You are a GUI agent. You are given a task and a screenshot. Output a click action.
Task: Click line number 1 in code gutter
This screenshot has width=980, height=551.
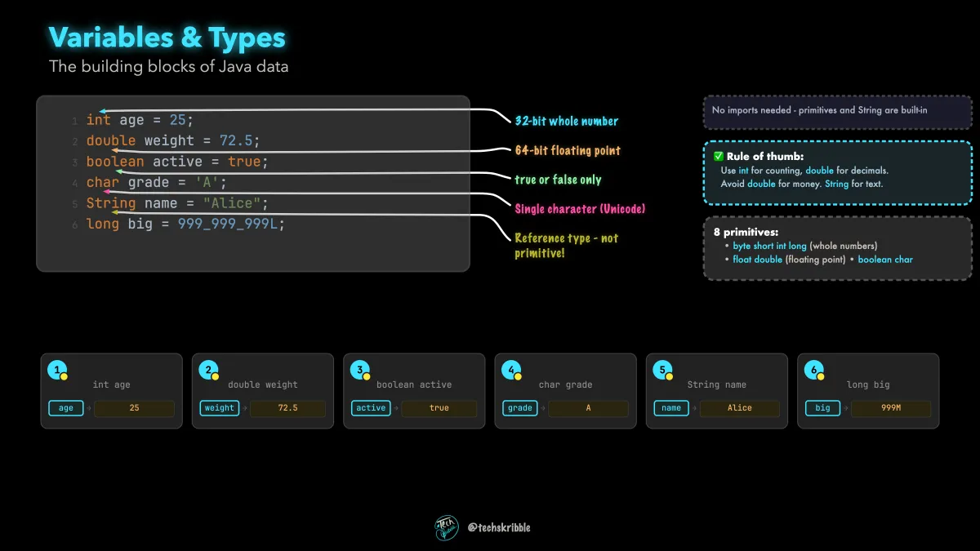74,122
